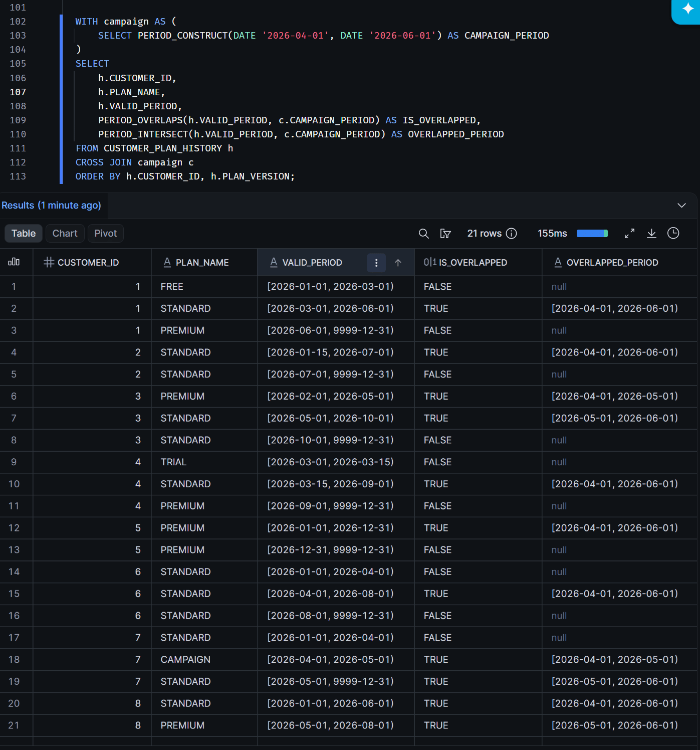
Task: Select row number 1 in results
Action: point(14,287)
